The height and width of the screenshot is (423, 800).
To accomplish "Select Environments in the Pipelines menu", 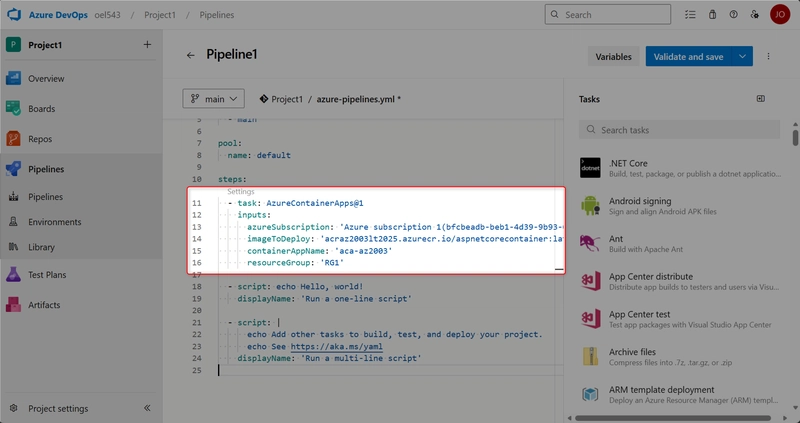I will [x=54, y=222].
